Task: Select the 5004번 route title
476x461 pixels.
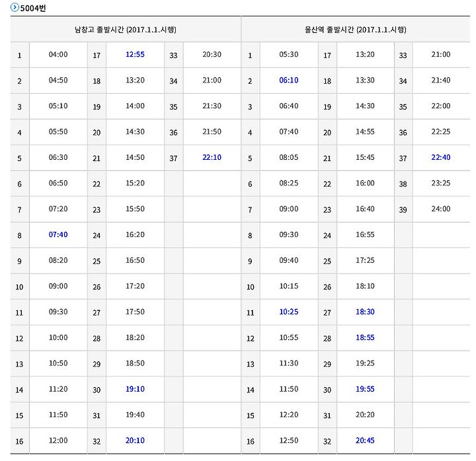Action: [33, 8]
